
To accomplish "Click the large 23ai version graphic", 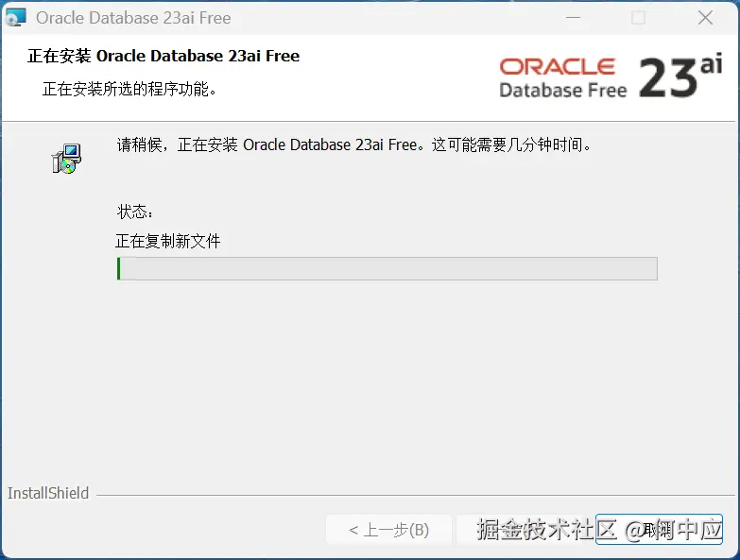I will click(x=680, y=76).
